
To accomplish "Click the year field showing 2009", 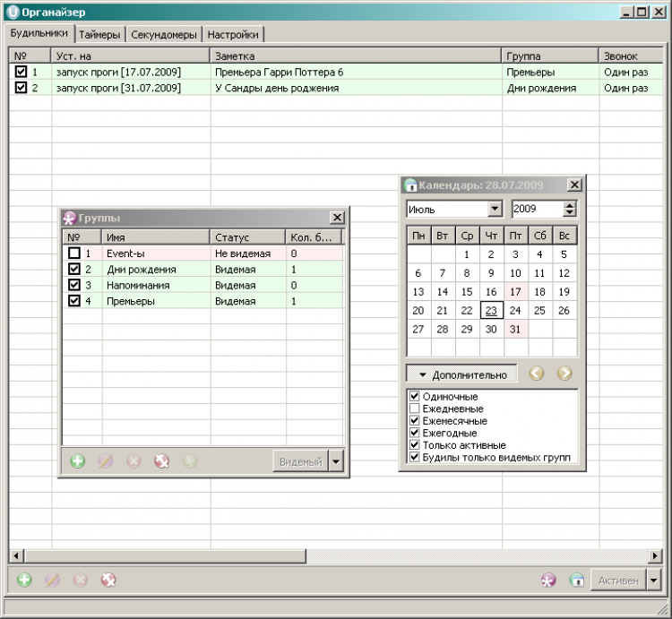I will (537, 209).
